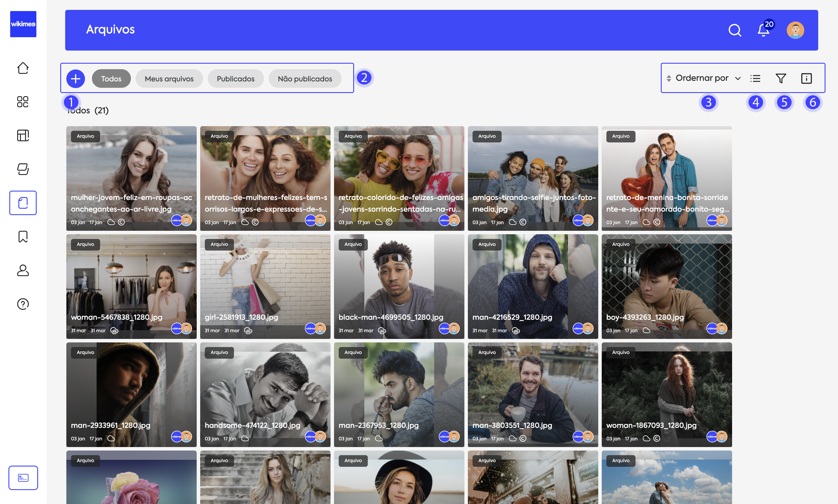Image resolution: width=838 pixels, height=504 pixels.
Task: Click the wikimee logo
Action: [x=23, y=24]
